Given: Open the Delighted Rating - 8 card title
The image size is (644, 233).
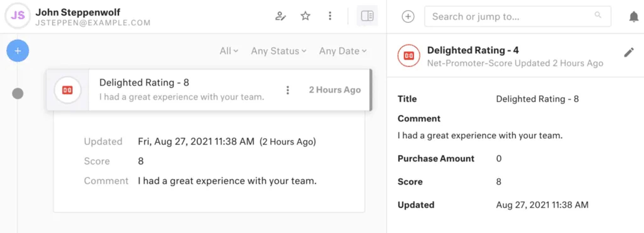Looking at the screenshot, I should click(144, 83).
